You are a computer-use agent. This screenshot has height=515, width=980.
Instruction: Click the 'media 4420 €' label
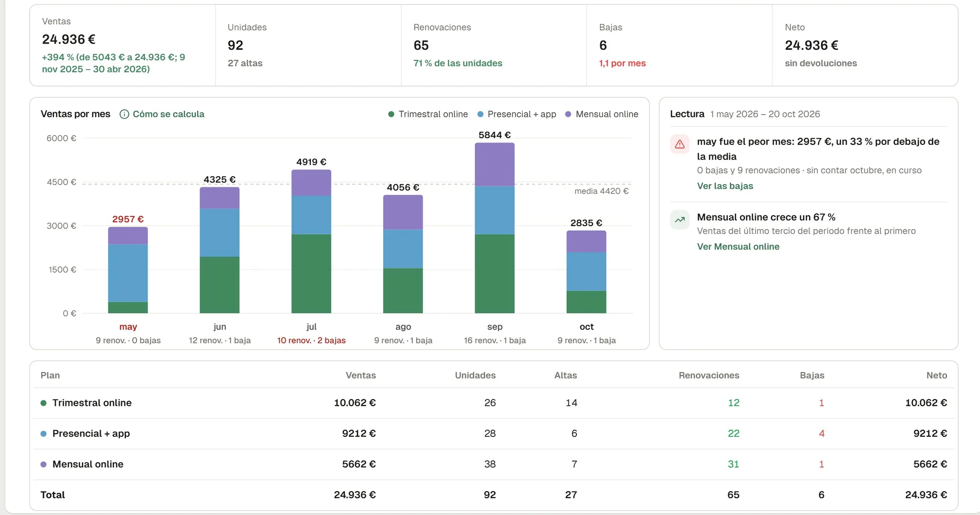click(601, 191)
